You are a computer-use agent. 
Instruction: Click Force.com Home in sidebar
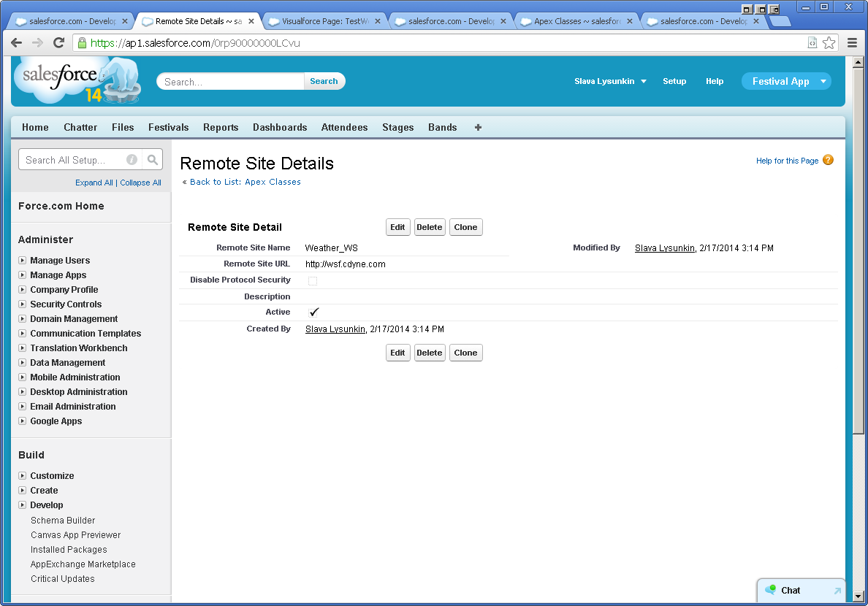click(x=61, y=206)
